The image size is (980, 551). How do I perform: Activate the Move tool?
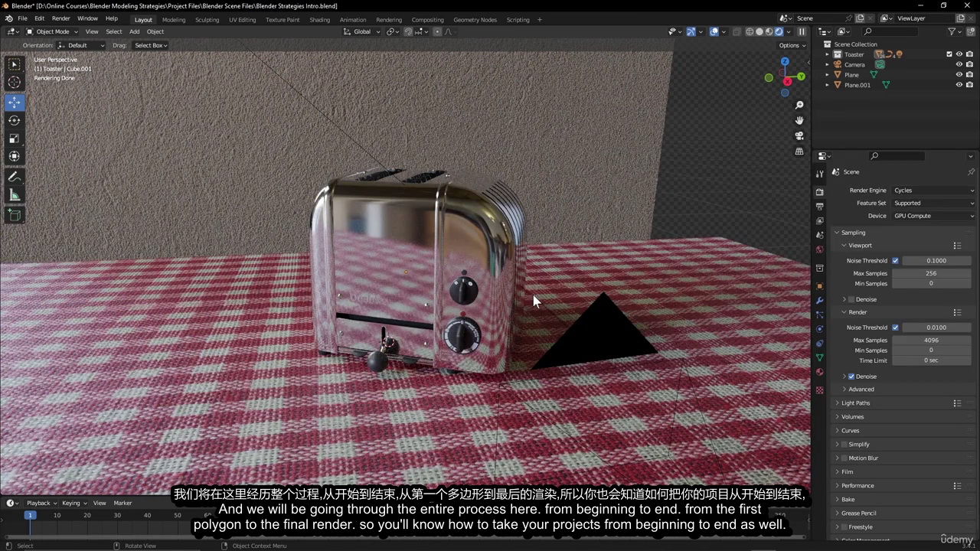click(15, 103)
